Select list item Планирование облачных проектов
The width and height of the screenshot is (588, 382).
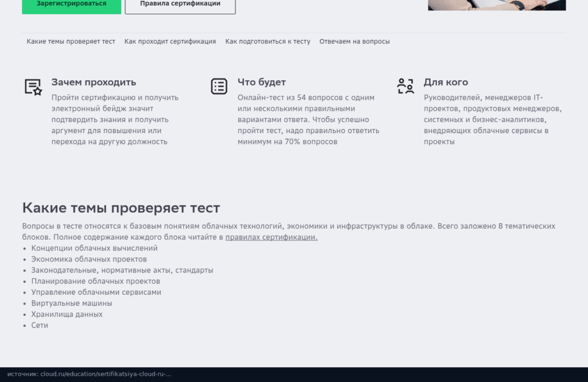pyautogui.click(x=96, y=281)
